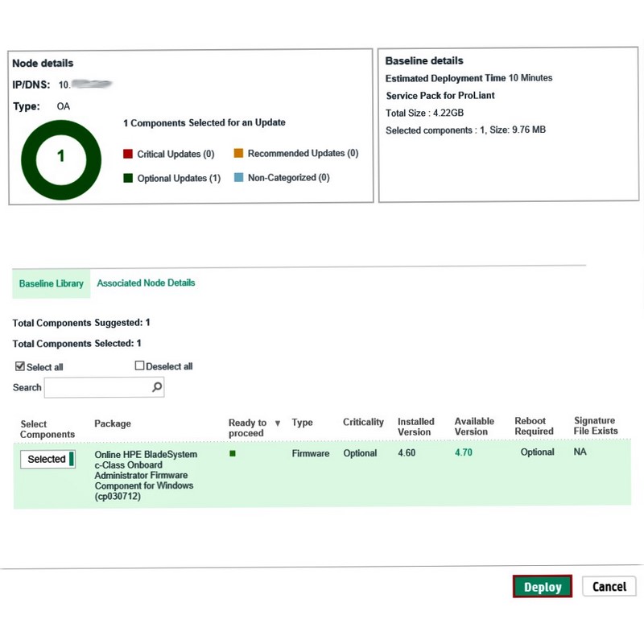The image size is (644, 644).
Task: Click the Package column header
Action: [113, 423]
